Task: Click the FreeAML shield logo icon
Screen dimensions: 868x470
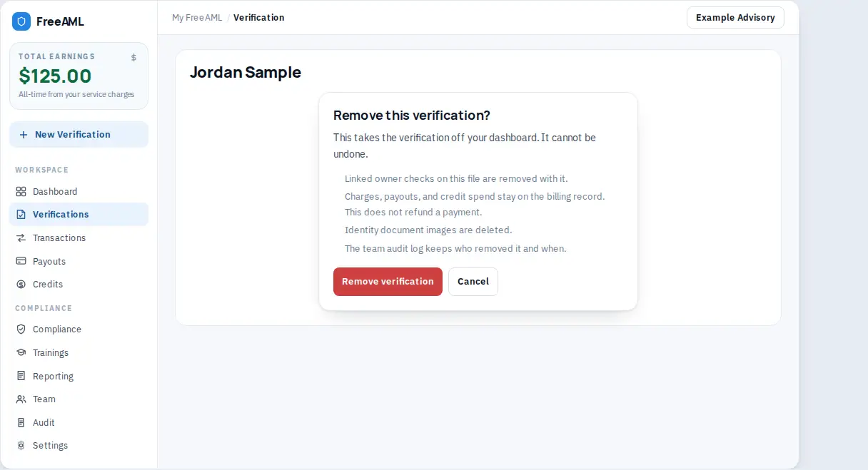Action: pyautogui.click(x=21, y=21)
